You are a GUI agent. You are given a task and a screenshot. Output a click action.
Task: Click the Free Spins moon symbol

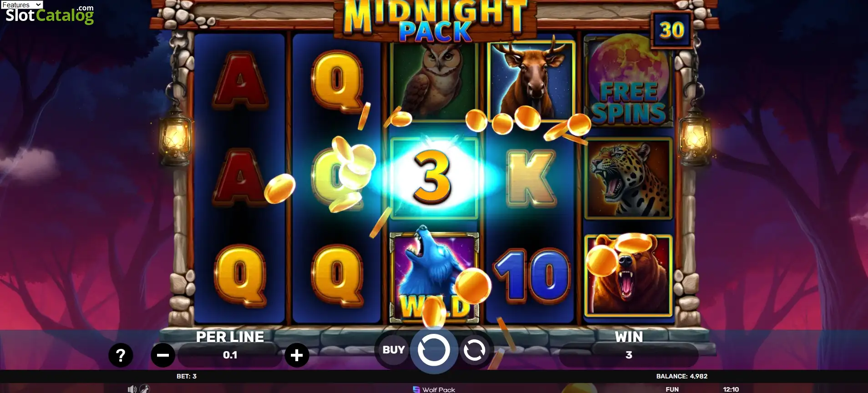(628, 81)
